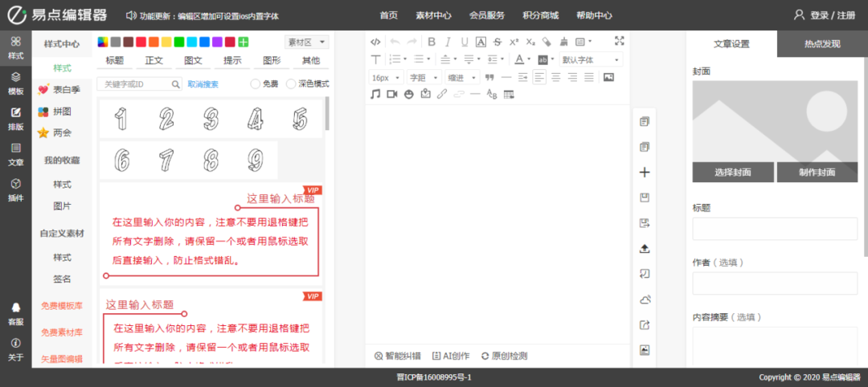Enable 深色模式 dark mode option
Screen dimensions: 868x387
coord(291,84)
